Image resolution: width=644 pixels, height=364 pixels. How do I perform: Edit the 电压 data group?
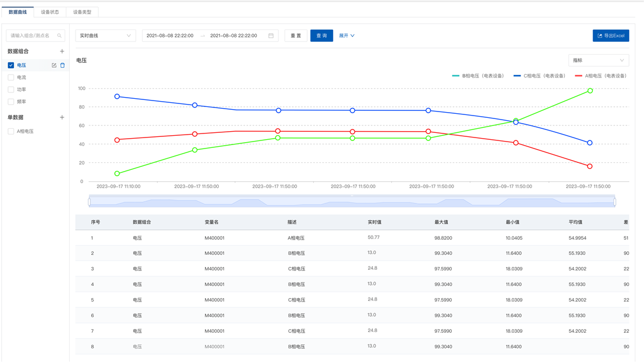click(x=54, y=65)
